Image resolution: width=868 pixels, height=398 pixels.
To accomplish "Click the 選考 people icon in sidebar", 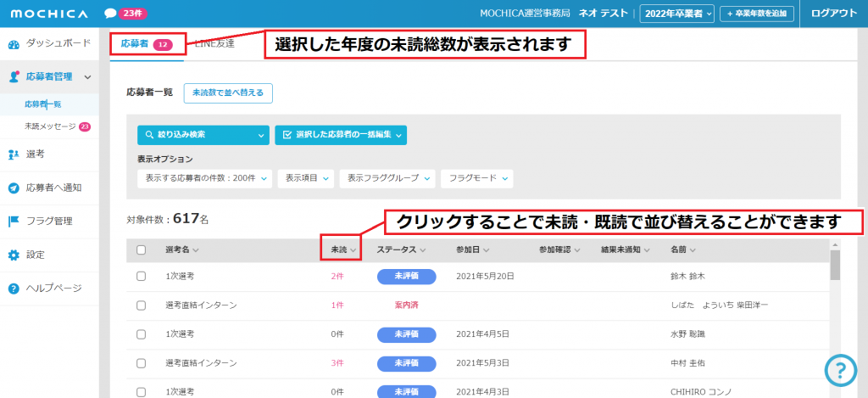I will tap(14, 154).
